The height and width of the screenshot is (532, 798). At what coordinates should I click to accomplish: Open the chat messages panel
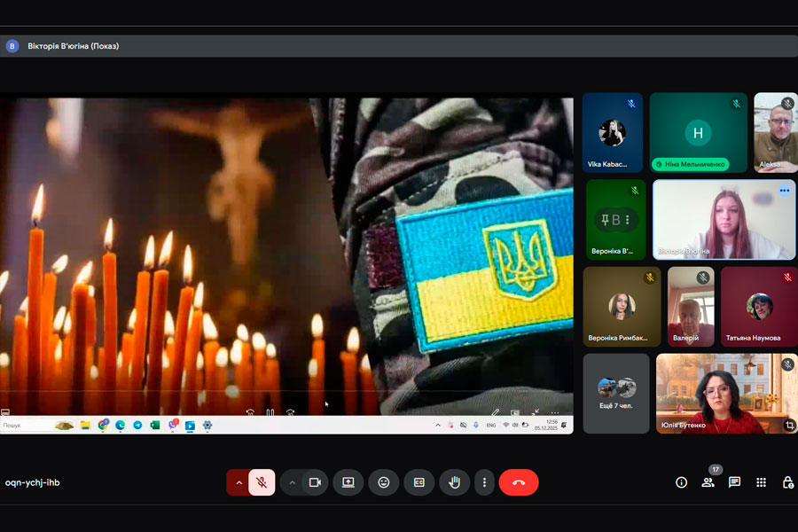pos(734,482)
